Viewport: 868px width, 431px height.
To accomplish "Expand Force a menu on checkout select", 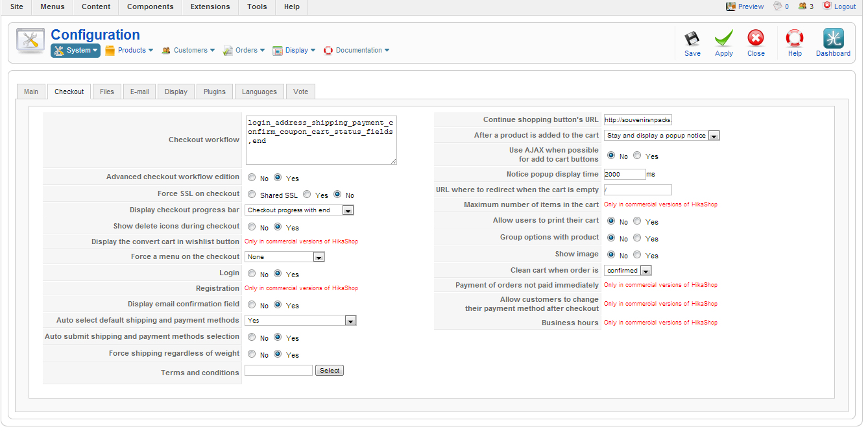I will [x=285, y=257].
